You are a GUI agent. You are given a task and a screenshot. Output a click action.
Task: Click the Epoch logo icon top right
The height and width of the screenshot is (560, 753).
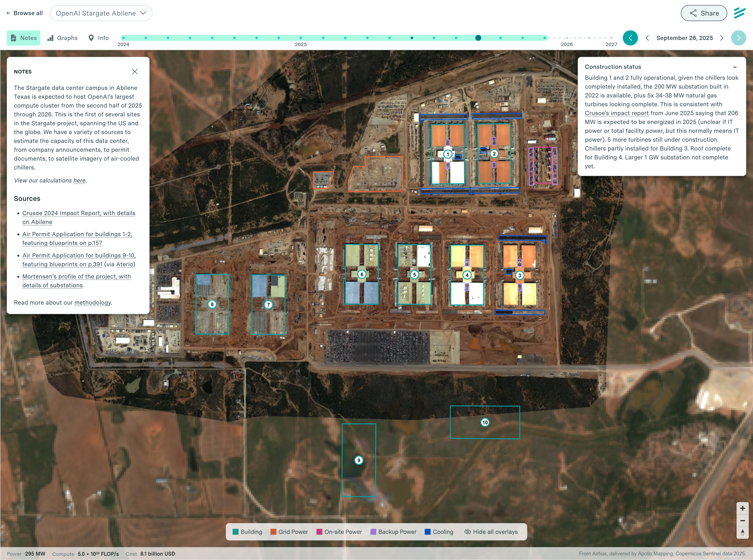740,13
